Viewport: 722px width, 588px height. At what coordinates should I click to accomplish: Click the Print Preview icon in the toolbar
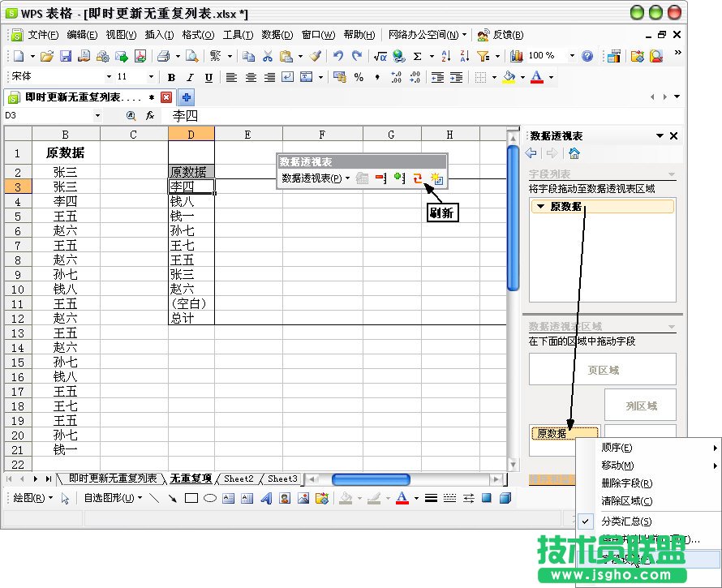[190, 56]
